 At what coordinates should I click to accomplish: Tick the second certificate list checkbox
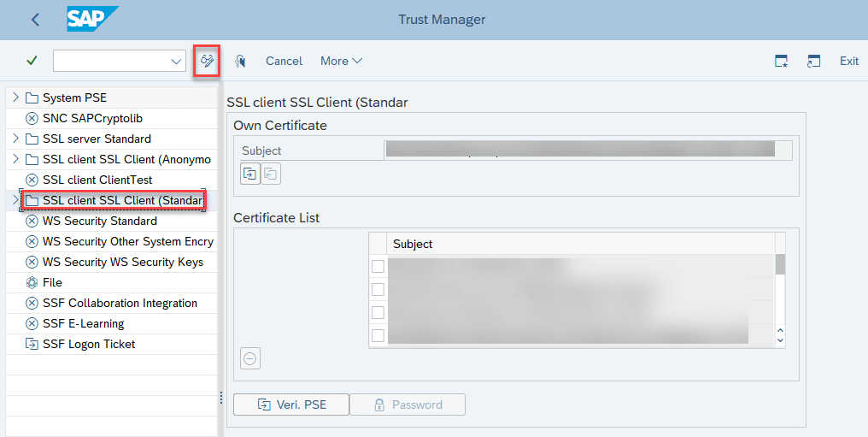coord(378,289)
